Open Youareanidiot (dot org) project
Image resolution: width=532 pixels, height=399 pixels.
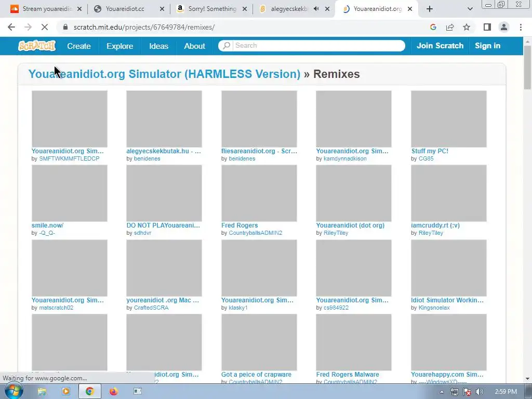(x=350, y=225)
